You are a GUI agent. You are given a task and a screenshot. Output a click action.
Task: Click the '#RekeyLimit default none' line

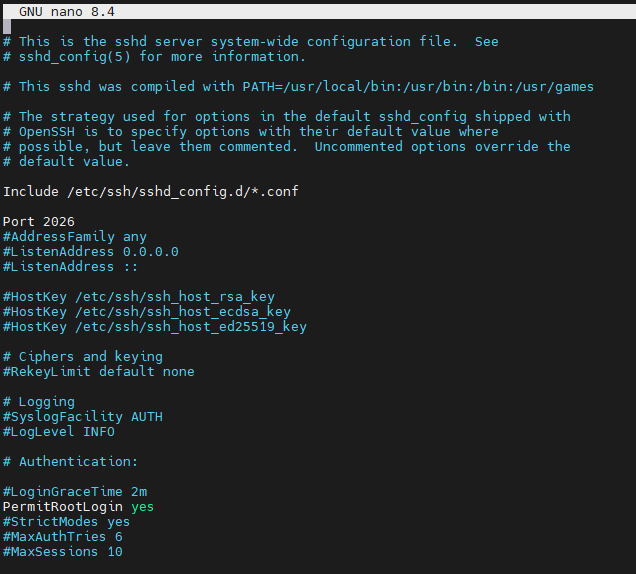(99, 372)
